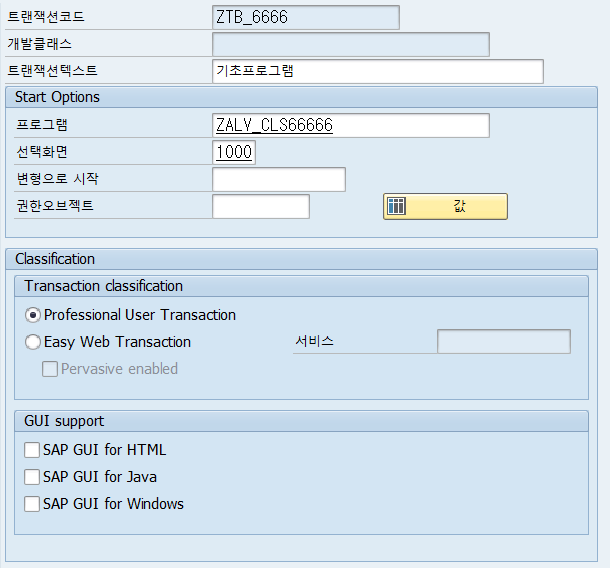Image resolution: width=610 pixels, height=568 pixels.
Task: Click the 프로그램 label
Action: (42, 124)
